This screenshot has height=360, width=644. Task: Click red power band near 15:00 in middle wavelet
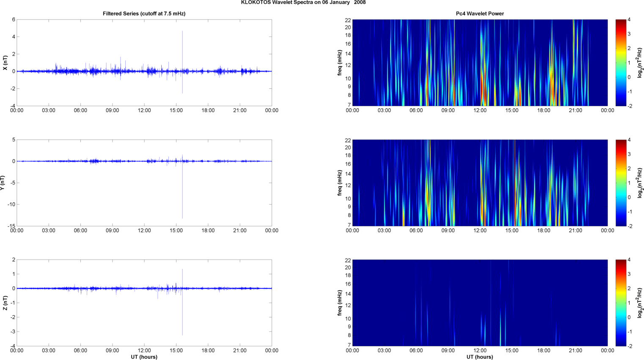coord(515,199)
